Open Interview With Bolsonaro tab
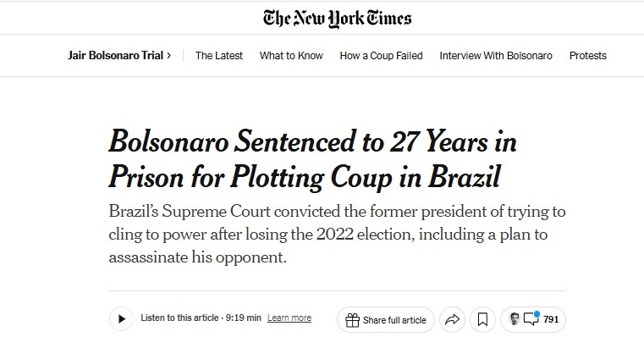The width and height of the screenshot is (644, 337). point(496,56)
